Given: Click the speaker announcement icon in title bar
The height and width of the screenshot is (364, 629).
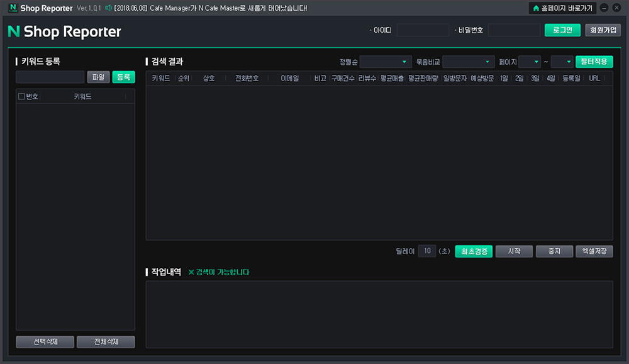Looking at the screenshot, I should 108,8.
